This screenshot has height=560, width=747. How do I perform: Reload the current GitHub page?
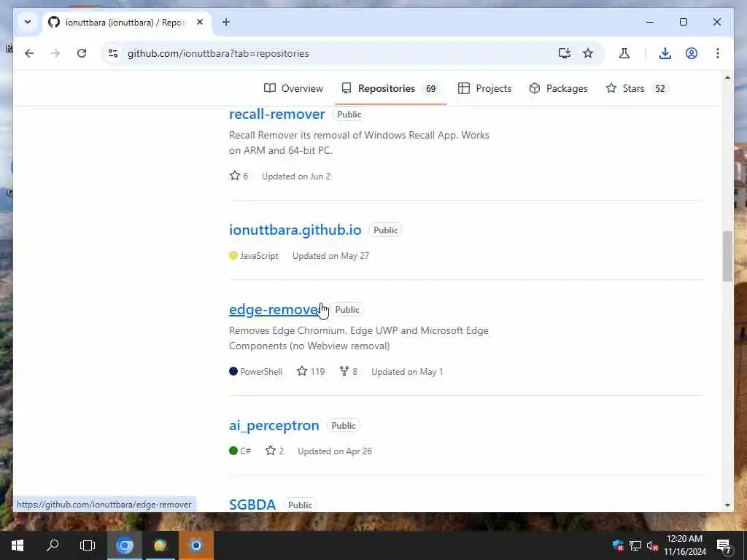pos(82,53)
